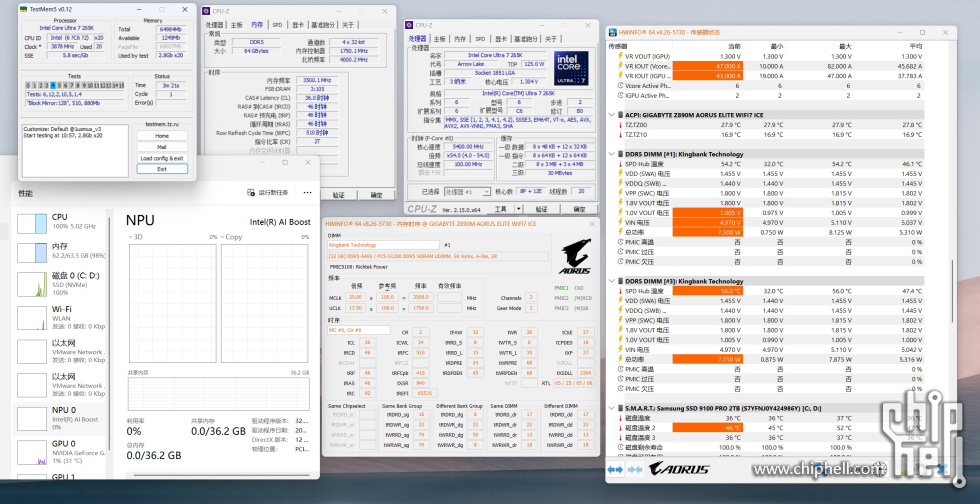The image size is (980, 504).
Task: Switch to SPD tab in the memory CPU-Z window
Action: coord(277,25)
